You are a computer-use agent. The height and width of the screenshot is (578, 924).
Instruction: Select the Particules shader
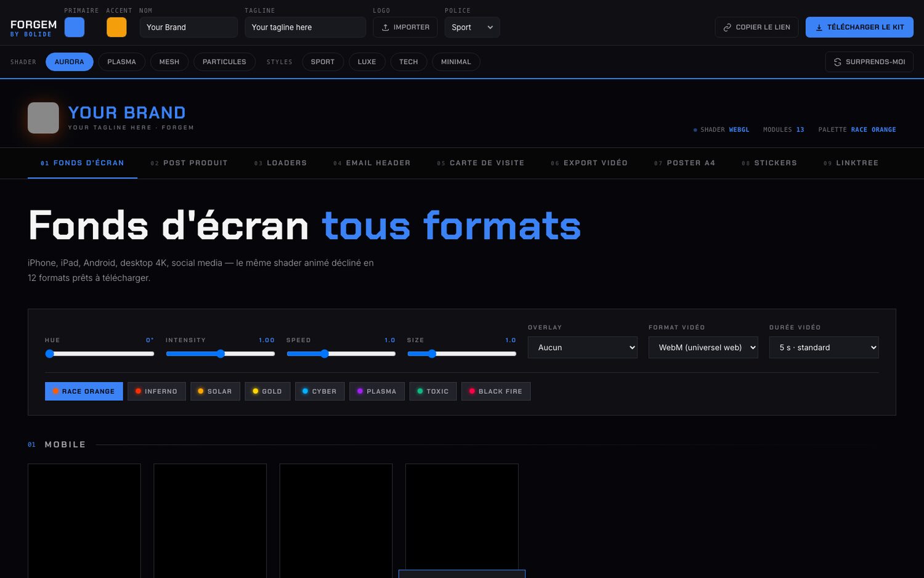click(x=224, y=62)
